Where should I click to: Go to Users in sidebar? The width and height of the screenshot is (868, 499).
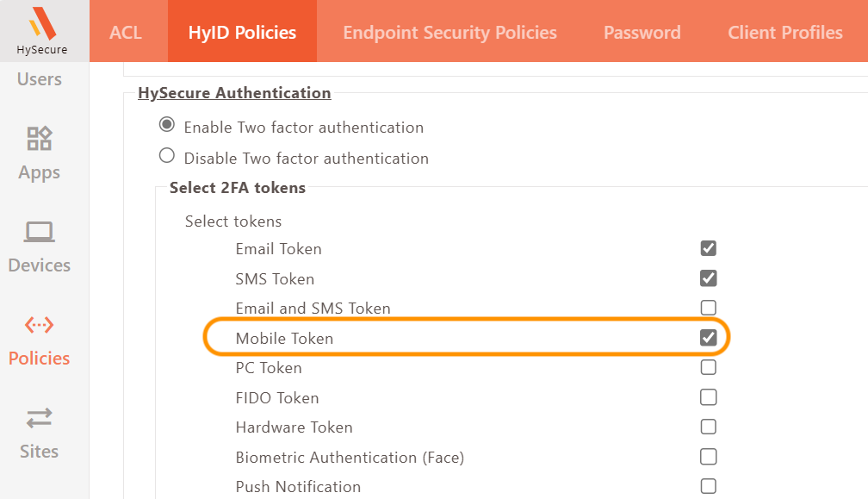click(x=40, y=79)
